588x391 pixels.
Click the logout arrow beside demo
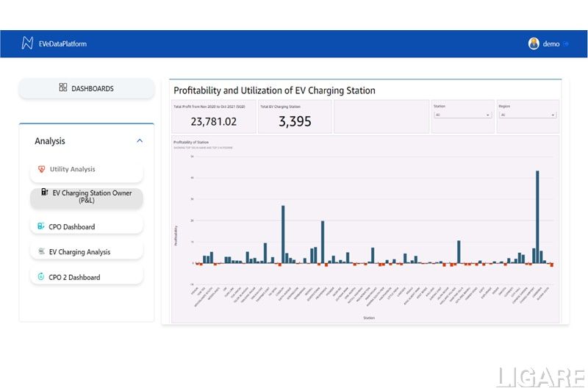click(x=566, y=44)
